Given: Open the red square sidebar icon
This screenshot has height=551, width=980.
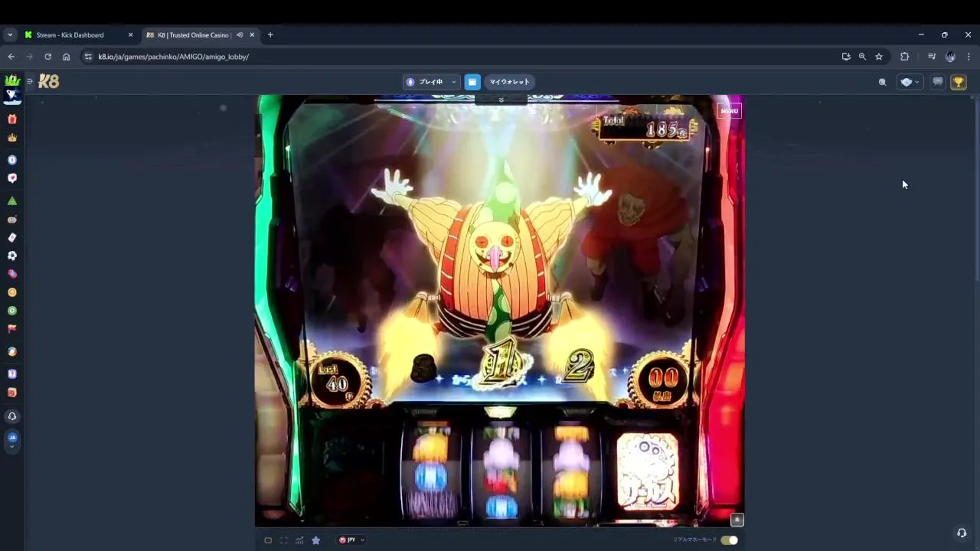Looking at the screenshot, I should (11, 393).
